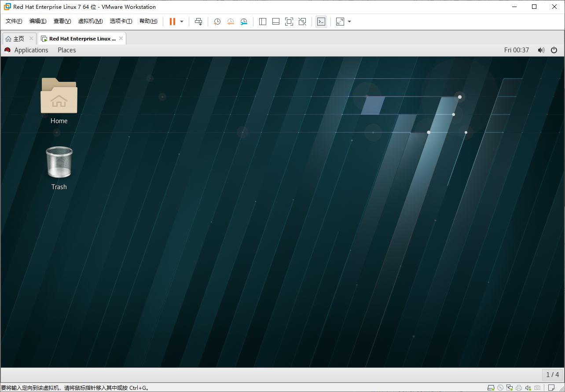Toggle the thumbnail bar panel icon
This screenshot has height=392, width=565.
pos(276,22)
